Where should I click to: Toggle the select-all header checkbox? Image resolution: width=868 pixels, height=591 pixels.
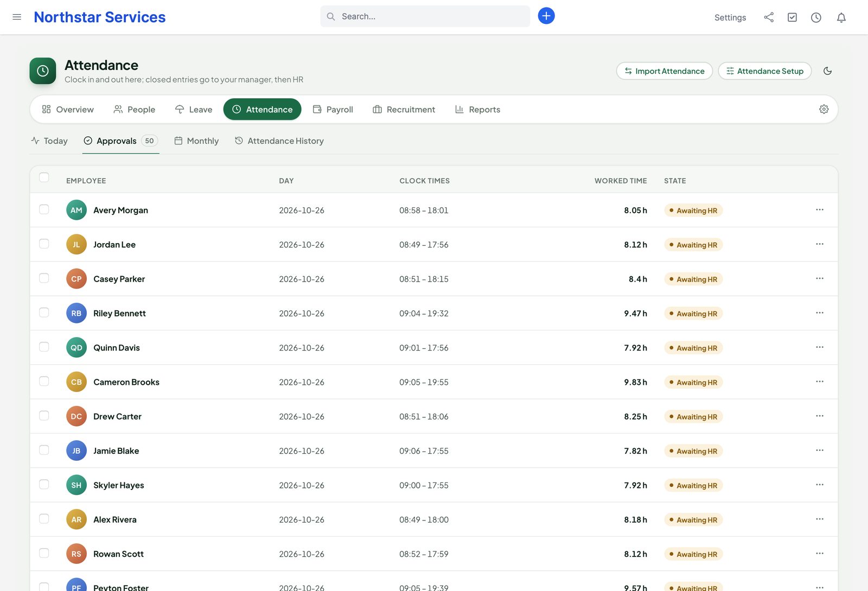pos(44,177)
